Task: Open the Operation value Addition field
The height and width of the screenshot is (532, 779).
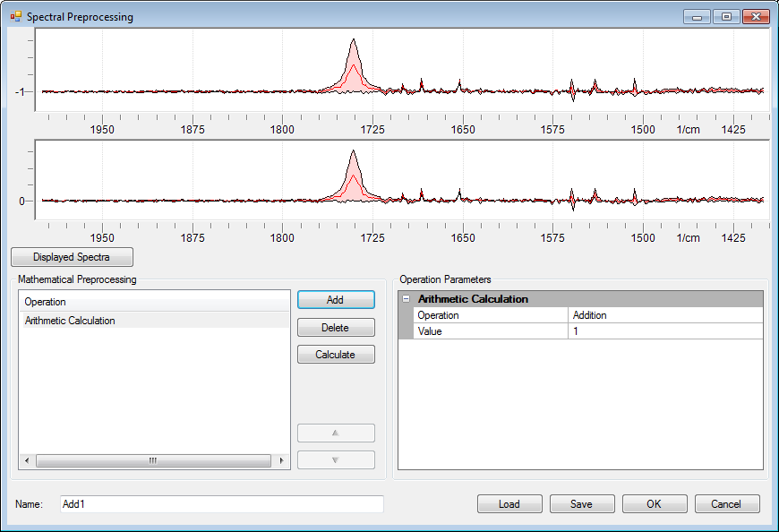Action: click(x=665, y=315)
